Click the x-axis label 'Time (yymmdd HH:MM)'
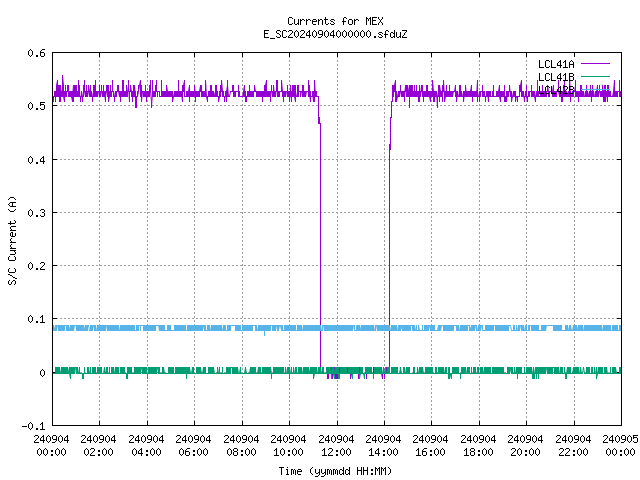The width and height of the screenshot is (640, 480). tap(335, 471)
